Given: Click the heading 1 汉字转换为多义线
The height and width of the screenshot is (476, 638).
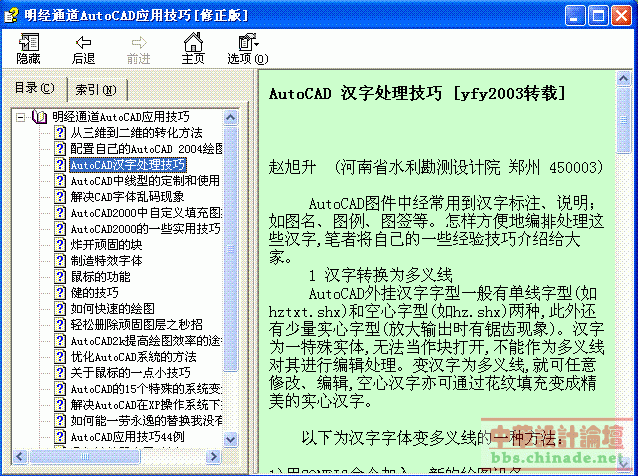Looking at the screenshot, I should [380, 275].
